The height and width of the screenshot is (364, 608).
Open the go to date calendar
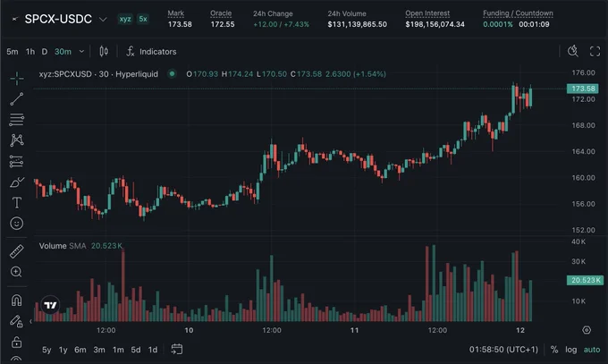click(177, 350)
